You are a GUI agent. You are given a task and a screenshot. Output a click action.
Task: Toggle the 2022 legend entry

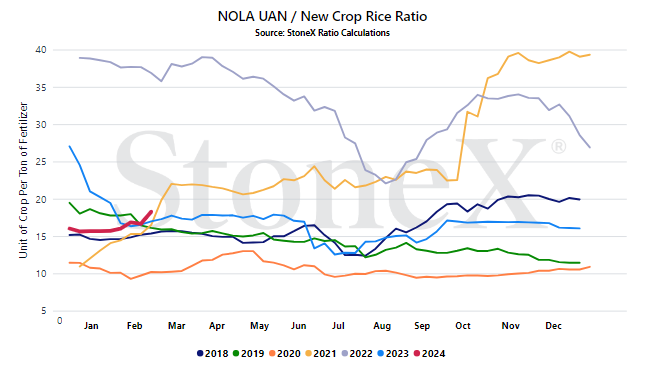tap(357, 354)
